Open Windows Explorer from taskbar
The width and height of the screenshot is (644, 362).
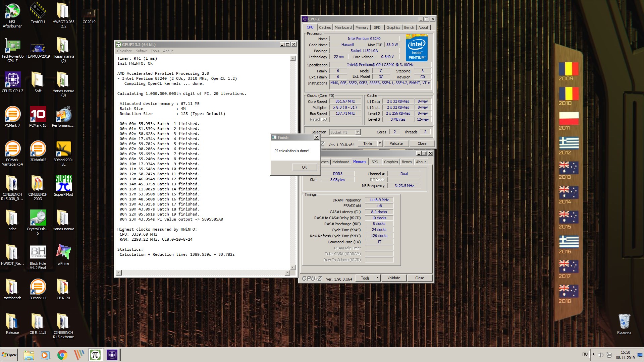(29, 355)
